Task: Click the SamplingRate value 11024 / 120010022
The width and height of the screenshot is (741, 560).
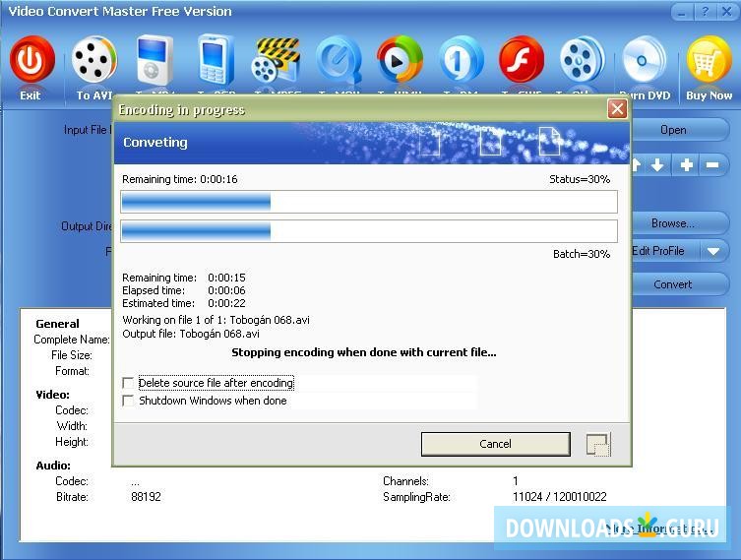Action: pyautogui.click(x=560, y=497)
